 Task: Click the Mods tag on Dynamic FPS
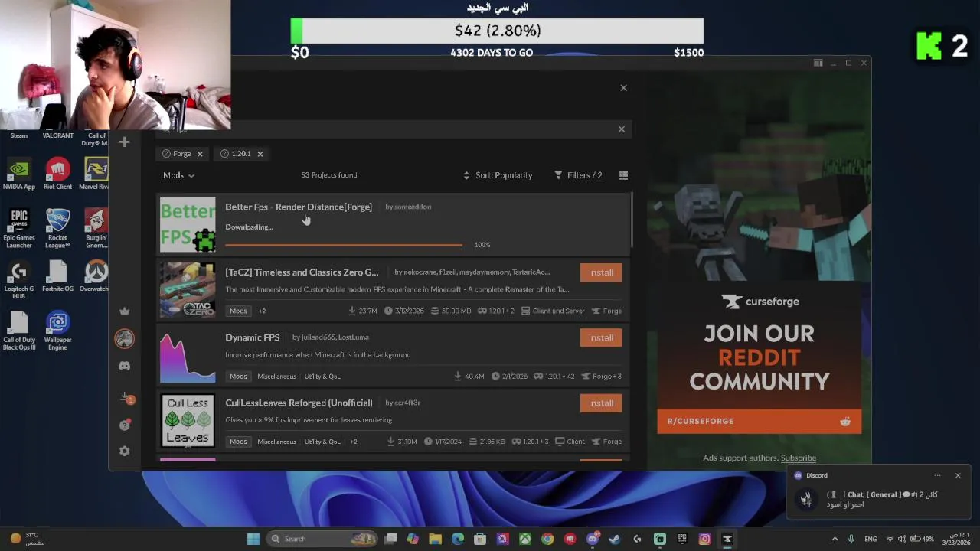click(x=238, y=377)
